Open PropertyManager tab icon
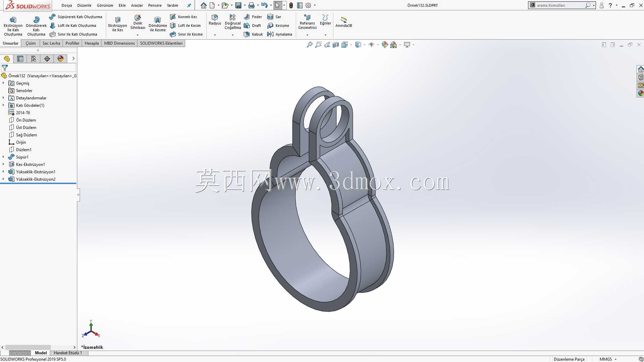 pos(20,59)
